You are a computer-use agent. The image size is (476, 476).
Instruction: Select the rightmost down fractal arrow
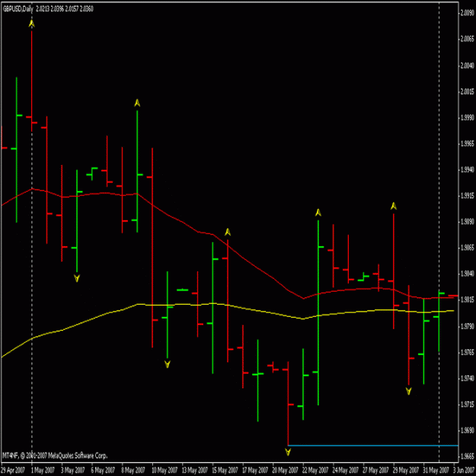pos(409,391)
